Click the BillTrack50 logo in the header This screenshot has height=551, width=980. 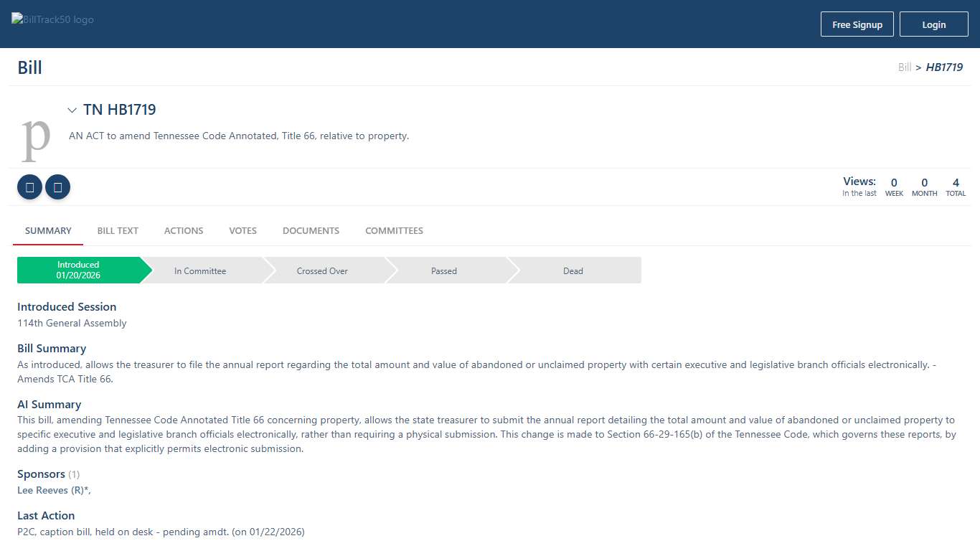point(53,20)
